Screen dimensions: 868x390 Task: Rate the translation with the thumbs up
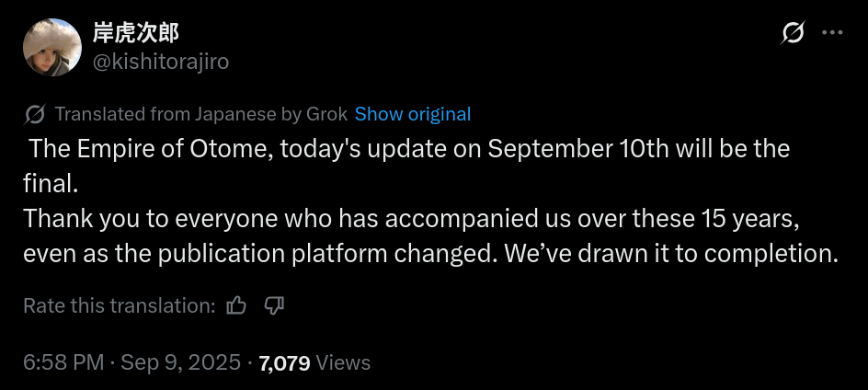[236, 305]
